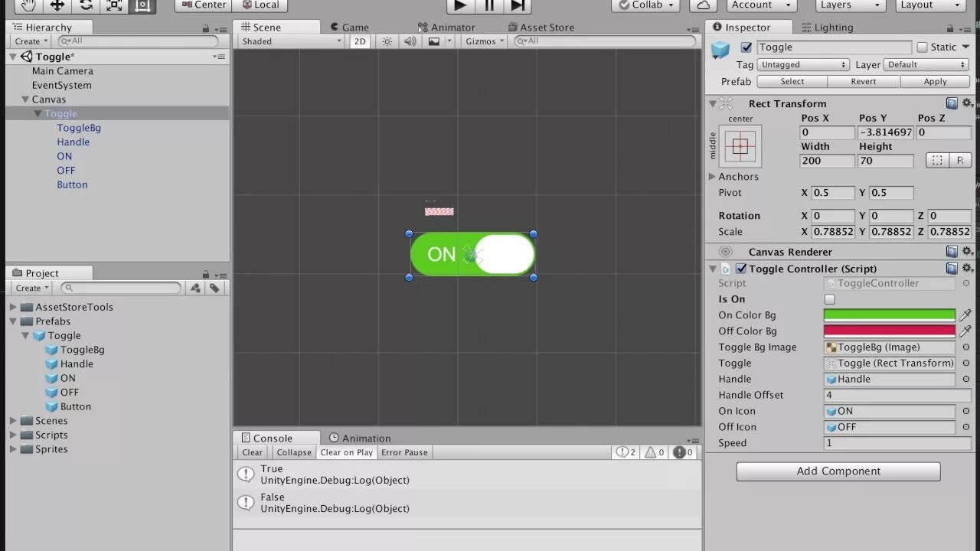This screenshot has height=551, width=980.
Task: Switch to the Lighting tab
Action: click(827, 28)
